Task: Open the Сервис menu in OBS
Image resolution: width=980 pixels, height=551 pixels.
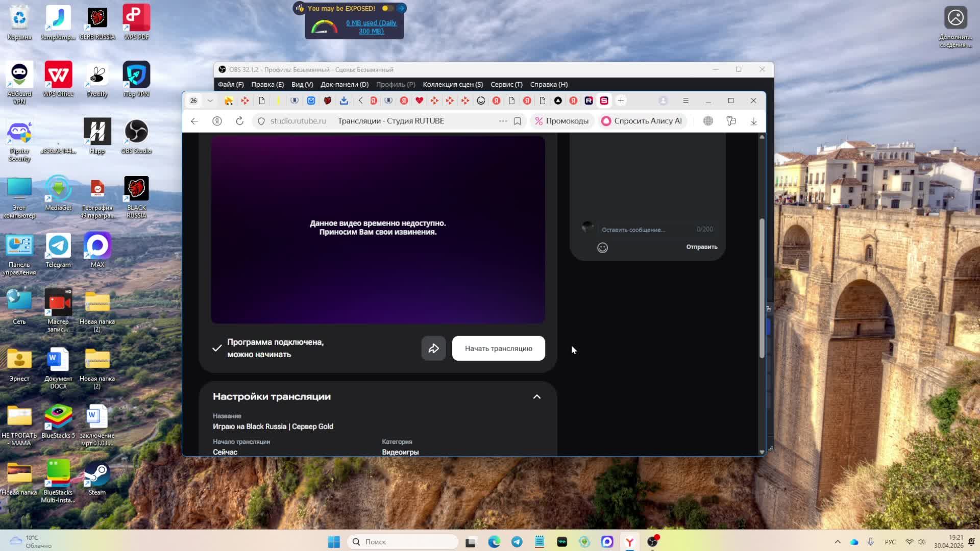Action: tap(506, 84)
